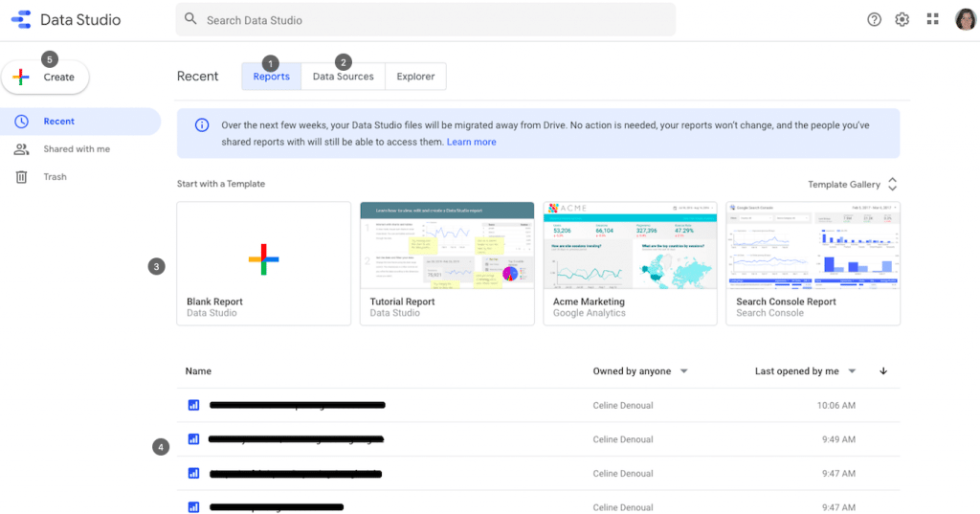This screenshot has width=980, height=514.
Task: Click the user account avatar
Action: [965, 19]
